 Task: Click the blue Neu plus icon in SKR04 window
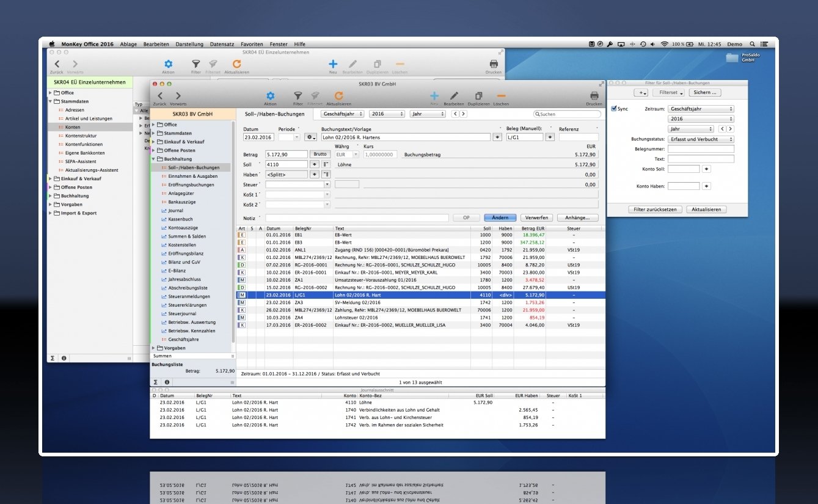coord(333,64)
